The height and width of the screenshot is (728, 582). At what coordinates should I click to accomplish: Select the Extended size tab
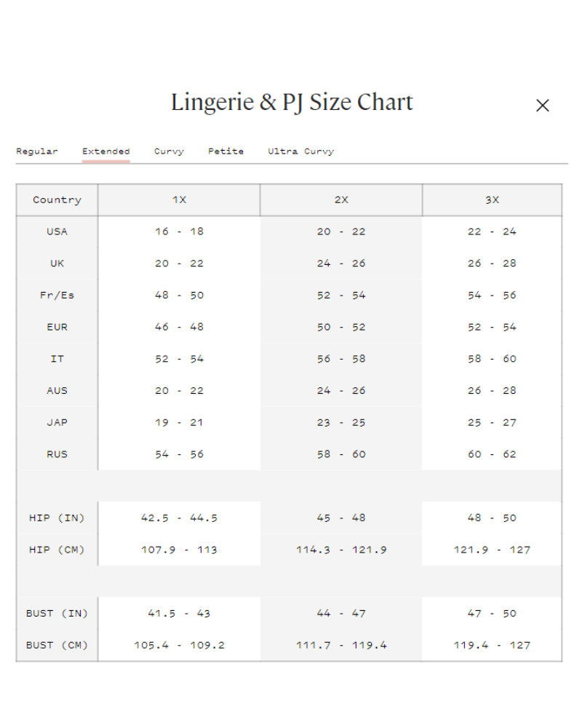click(106, 151)
